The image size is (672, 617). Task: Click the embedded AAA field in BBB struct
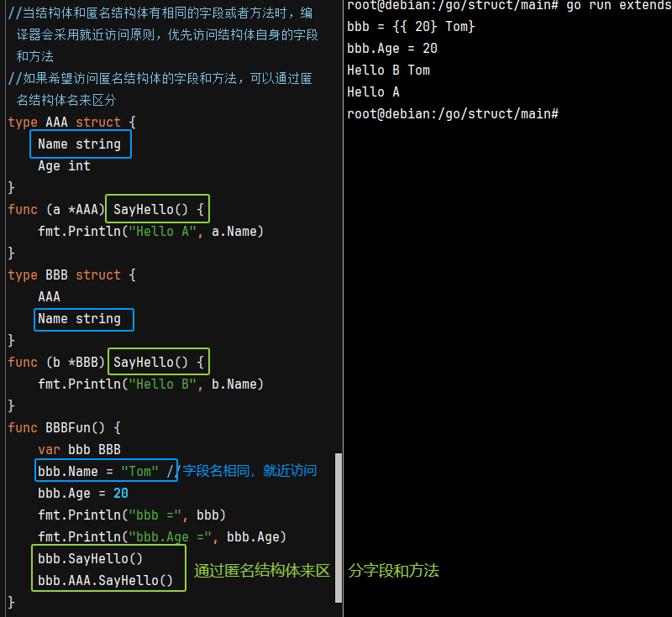[49, 297]
